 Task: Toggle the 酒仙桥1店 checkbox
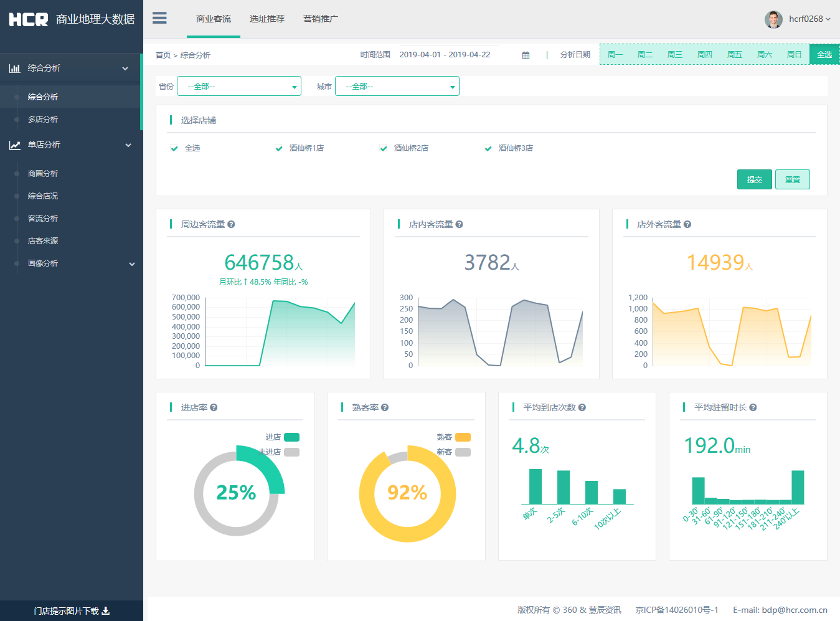pos(279,148)
